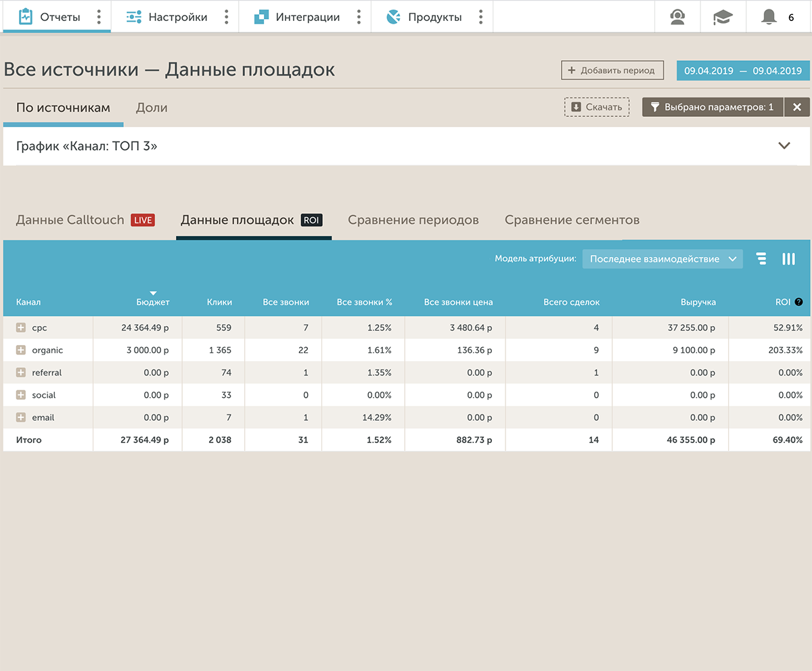Image resolution: width=812 pixels, height=671 pixels.
Task: Open the support operator headset icon
Action: [x=677, y=17]
